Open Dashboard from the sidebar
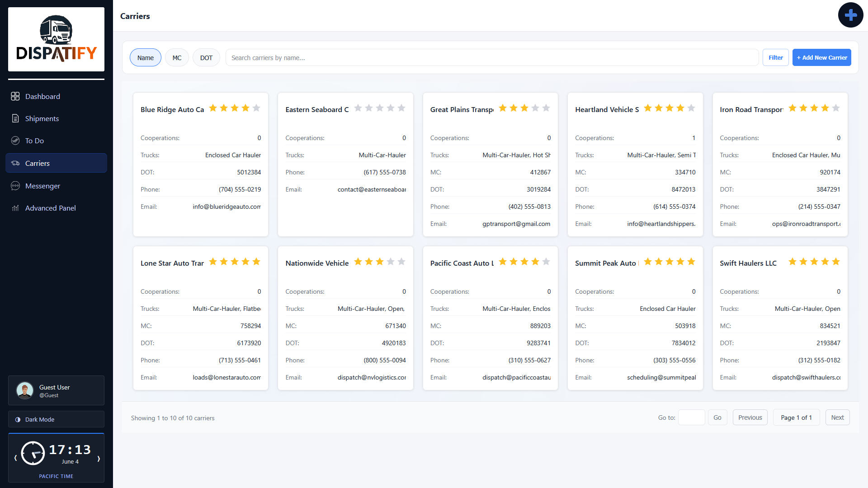 56,96
